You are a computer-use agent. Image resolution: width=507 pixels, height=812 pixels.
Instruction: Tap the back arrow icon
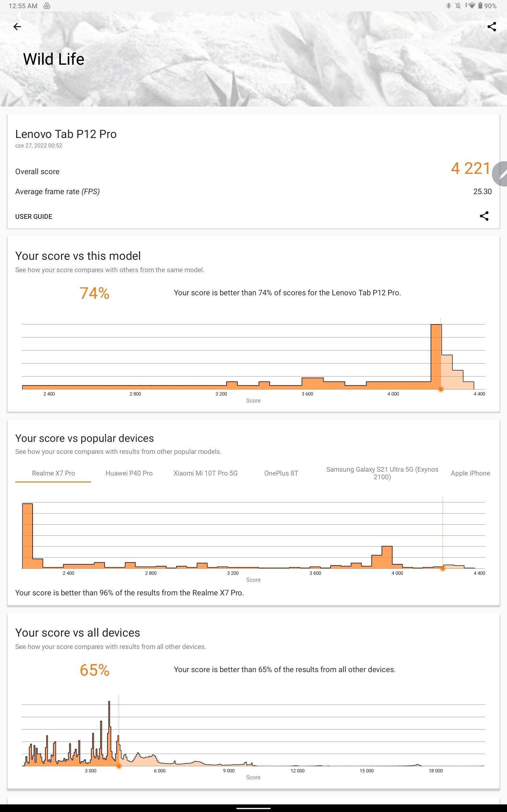coord(17,27)
